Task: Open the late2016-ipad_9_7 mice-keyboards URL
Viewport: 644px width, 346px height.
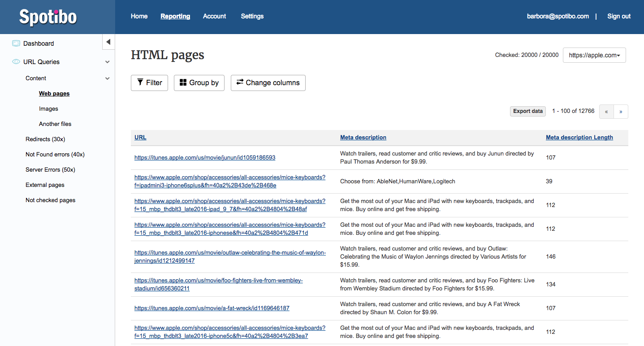Action: [230, 205]
